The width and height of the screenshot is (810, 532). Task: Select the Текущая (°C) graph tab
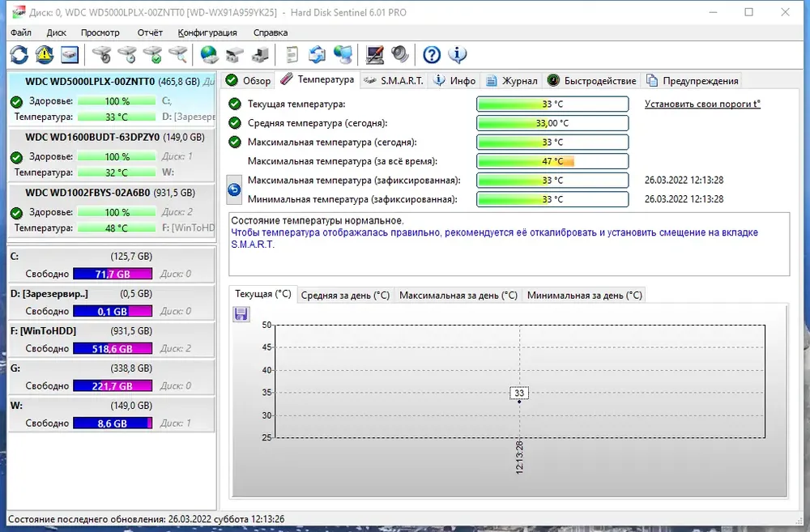click(263, 294)
